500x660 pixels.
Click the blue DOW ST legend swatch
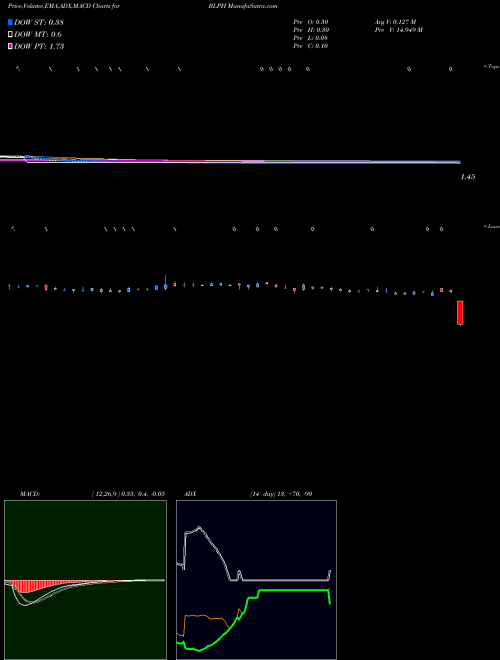click(10, 22)
